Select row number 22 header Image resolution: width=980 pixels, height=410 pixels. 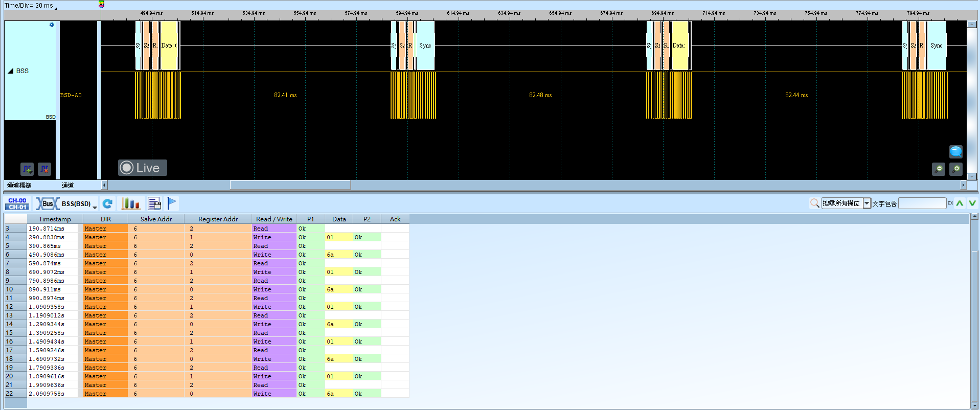click(x=15, y=394)
